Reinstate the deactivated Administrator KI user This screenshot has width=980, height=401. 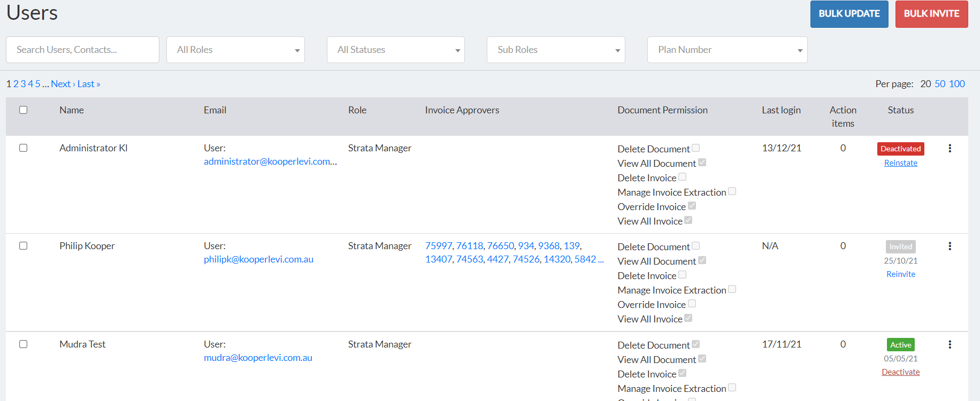point(900,163)
